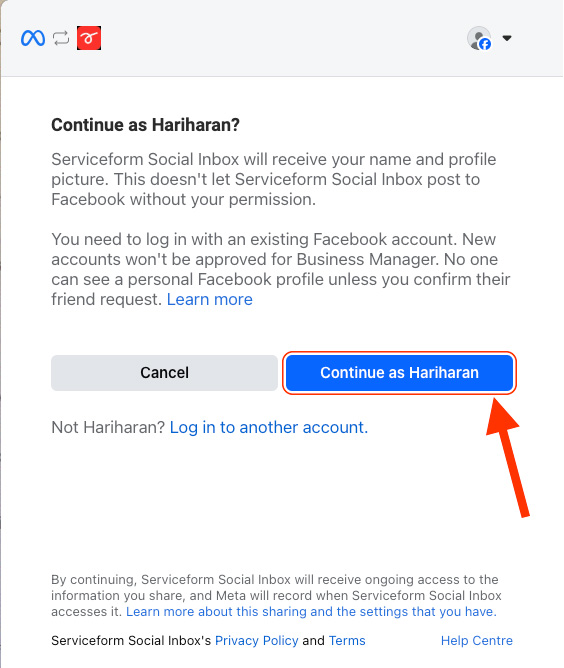Click the red Serviceform app icon
The width and height of the screenshot is (564, 668).
89,38
